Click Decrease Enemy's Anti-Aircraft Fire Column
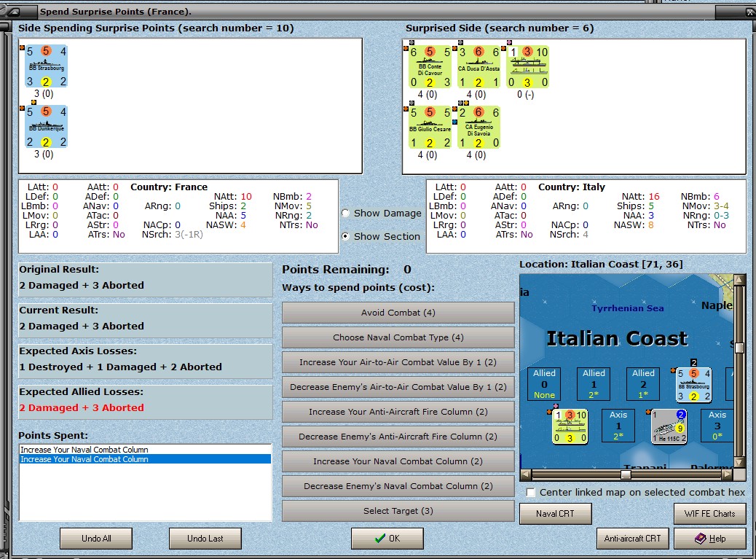 (398, 437)
